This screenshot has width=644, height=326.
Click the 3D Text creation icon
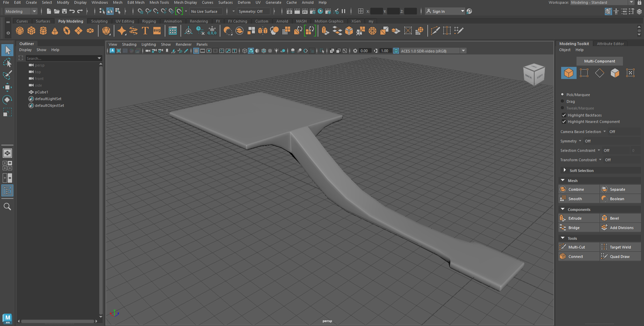[145, 31]
